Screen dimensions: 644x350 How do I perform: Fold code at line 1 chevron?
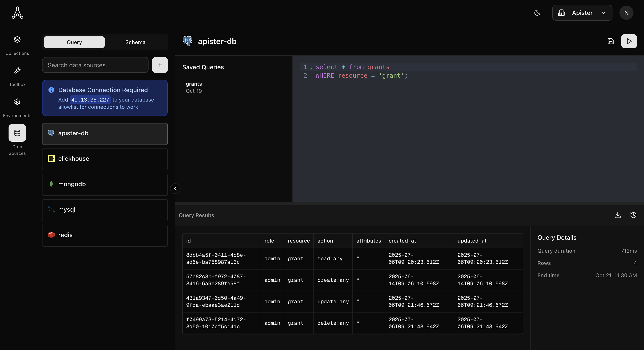coord(311,68)
